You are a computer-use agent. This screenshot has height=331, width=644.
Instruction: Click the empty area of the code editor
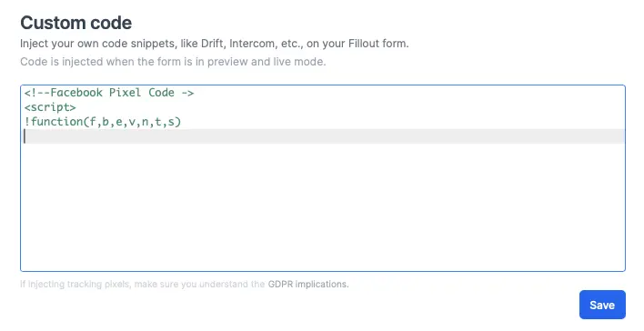pos(323,207)
